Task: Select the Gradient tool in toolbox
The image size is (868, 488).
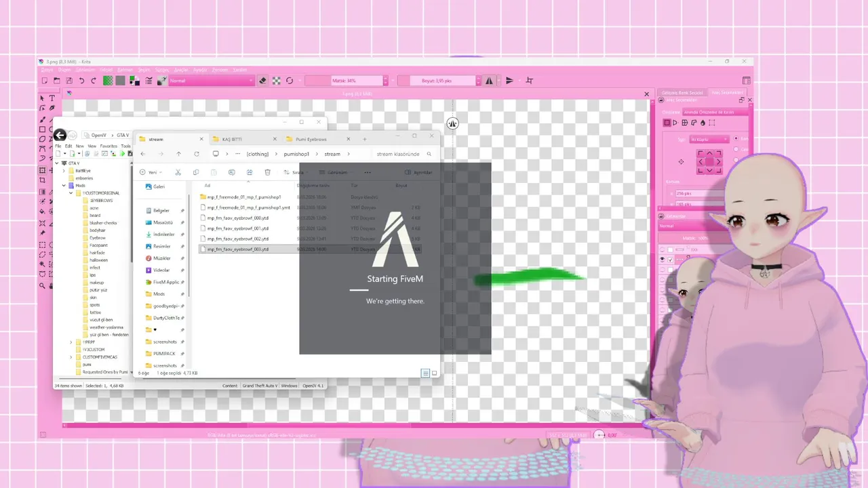Action: coord(43,192)
